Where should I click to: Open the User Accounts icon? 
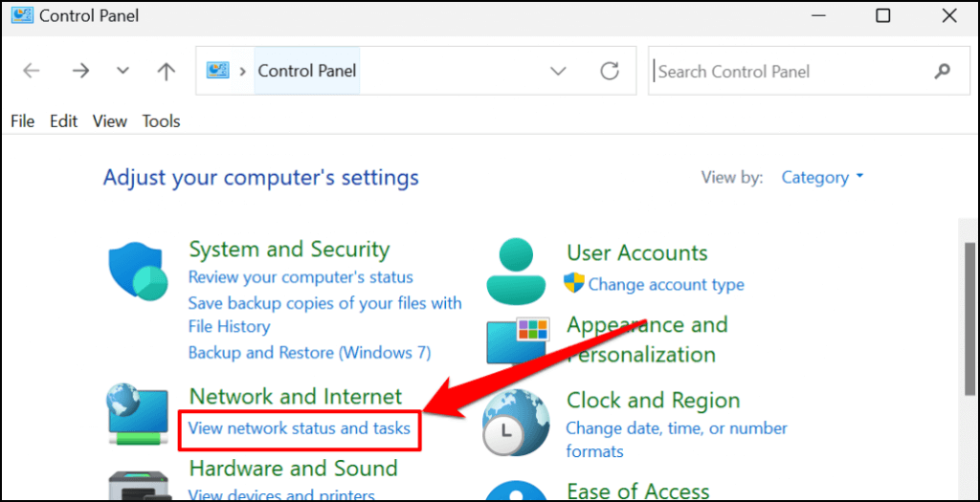515,270
